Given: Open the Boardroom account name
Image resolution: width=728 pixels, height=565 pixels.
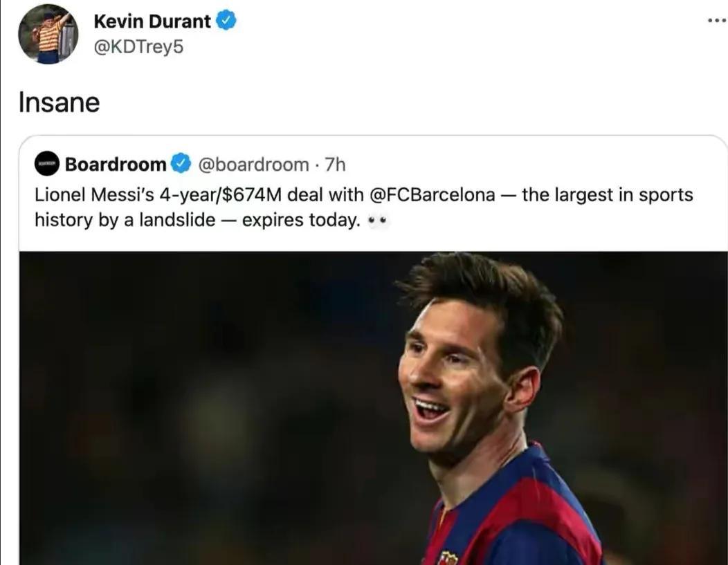Looking at the screenshot, I should 116,165.
